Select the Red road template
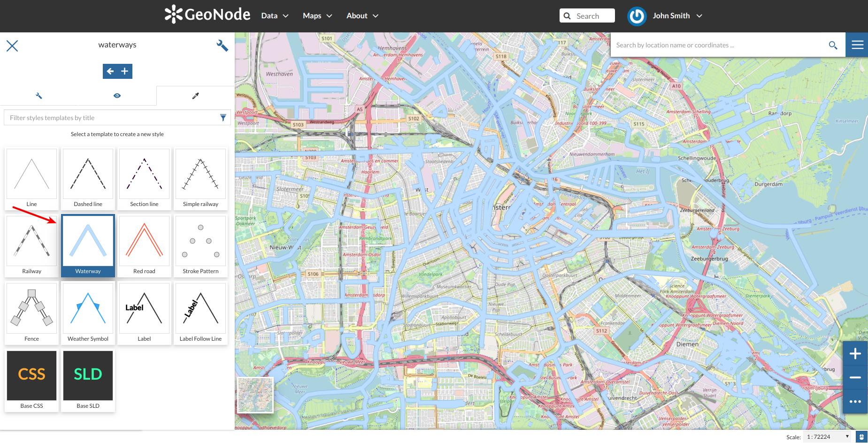The height and width of the screenshot is (443, 868). click(x=144, y=245)
